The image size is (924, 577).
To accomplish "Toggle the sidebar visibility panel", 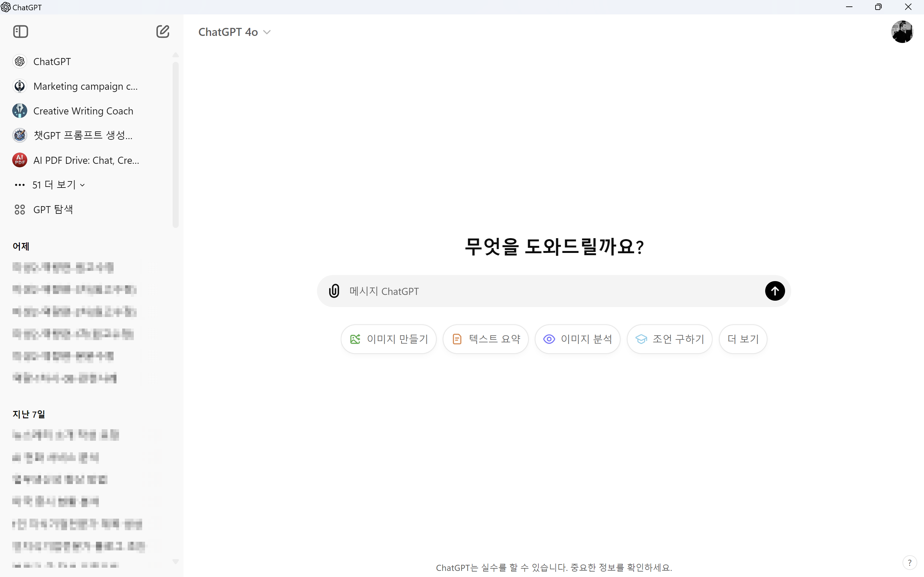I will (x=20, y=31).
